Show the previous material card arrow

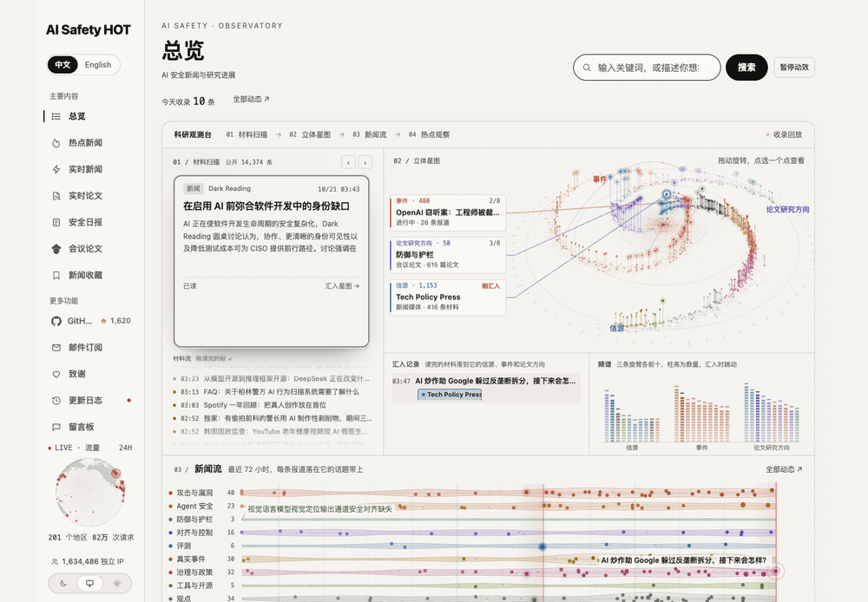click(348, 162)
